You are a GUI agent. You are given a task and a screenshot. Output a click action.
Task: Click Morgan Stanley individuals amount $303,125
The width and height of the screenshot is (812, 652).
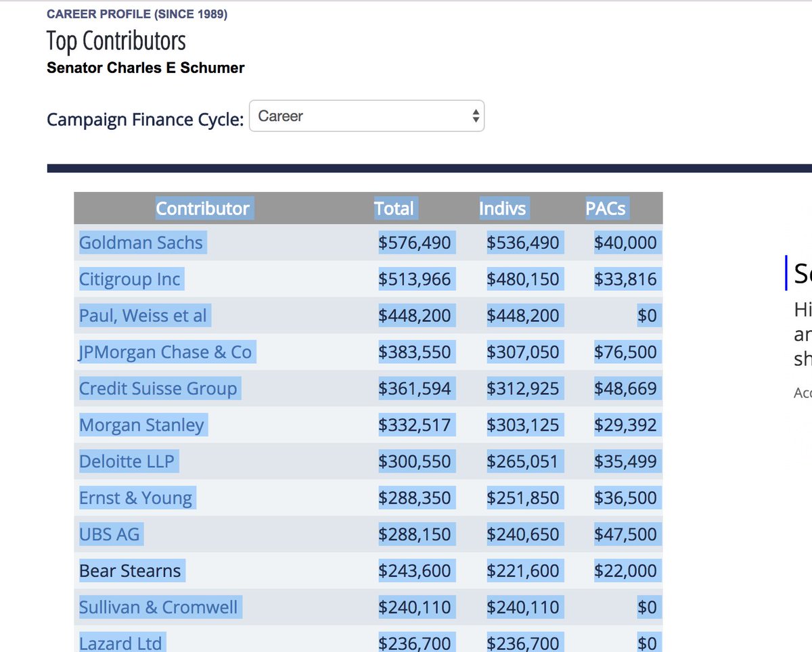pos(523,425)
